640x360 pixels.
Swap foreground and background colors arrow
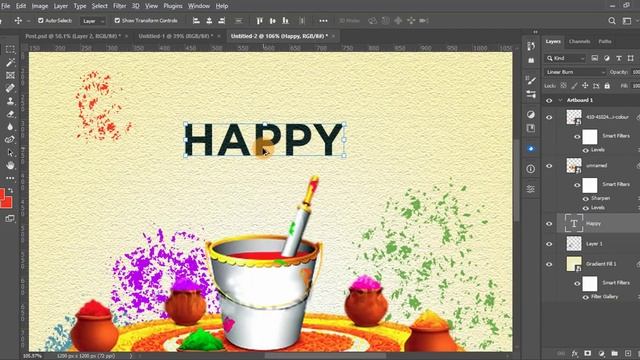(x=11, y=191)
